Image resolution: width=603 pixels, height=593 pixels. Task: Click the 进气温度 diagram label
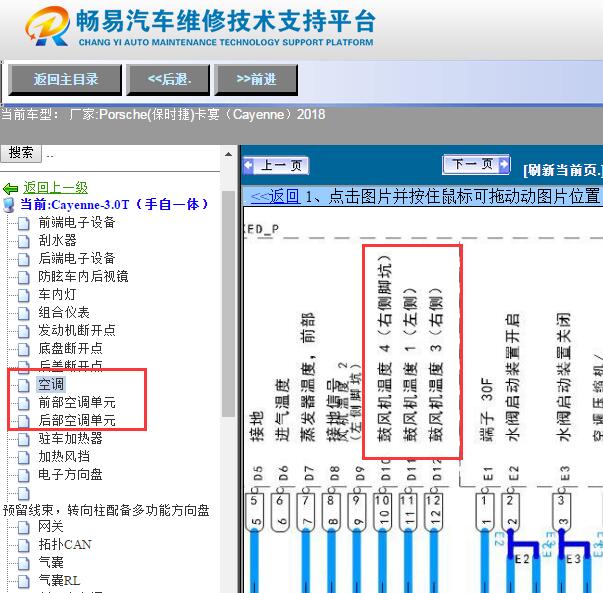(282, 410)
